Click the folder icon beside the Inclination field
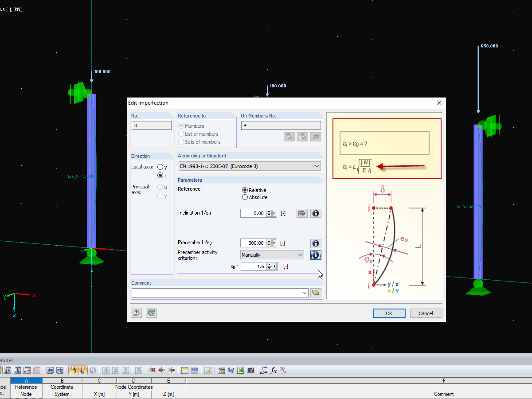The width and height of the screenshot is (532, 399). point(302,213)
